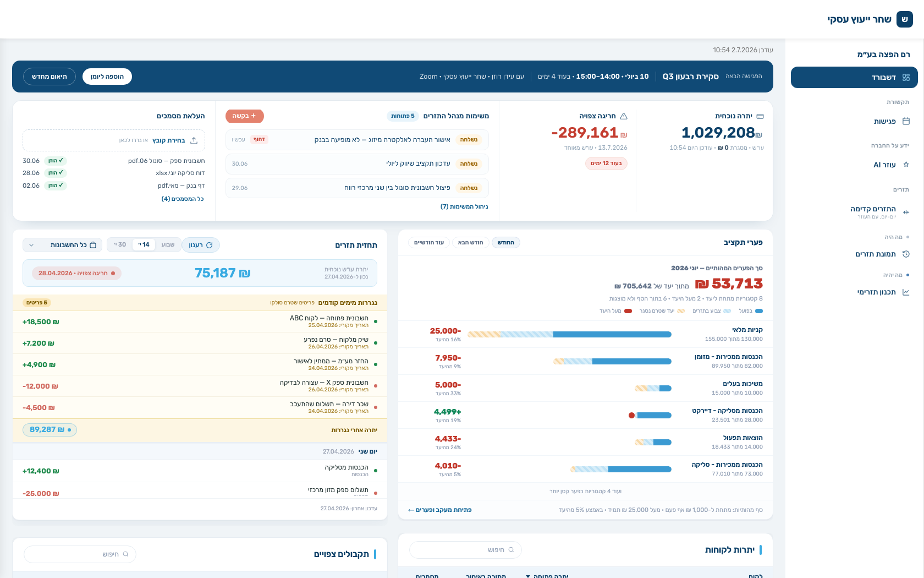Click תיאום מחדש button
The image size is (924, 578).
50,77
